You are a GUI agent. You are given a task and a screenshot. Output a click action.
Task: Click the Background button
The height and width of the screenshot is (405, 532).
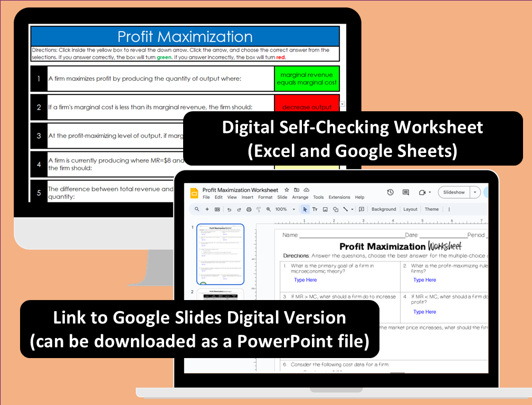coord(384,209)
